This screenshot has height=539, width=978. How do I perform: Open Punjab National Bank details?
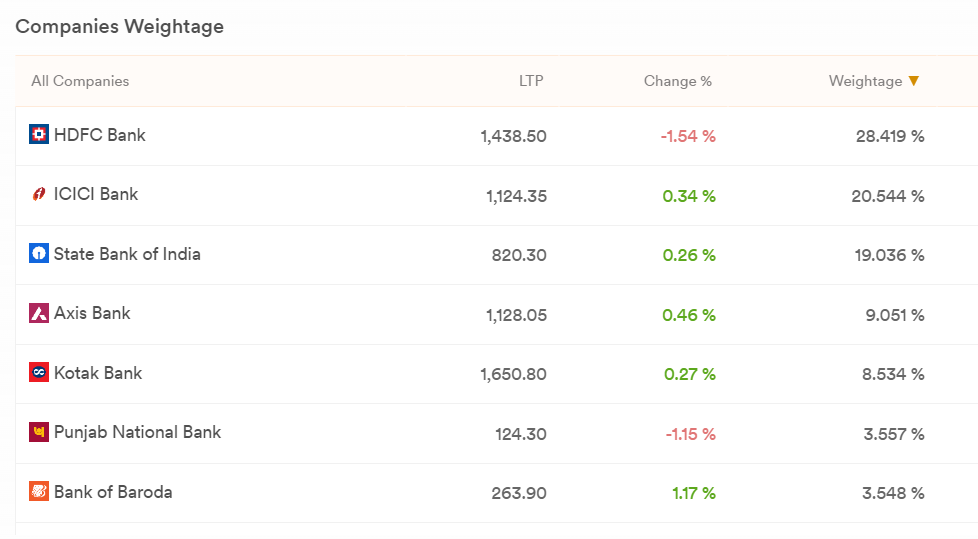click(137, 432)
